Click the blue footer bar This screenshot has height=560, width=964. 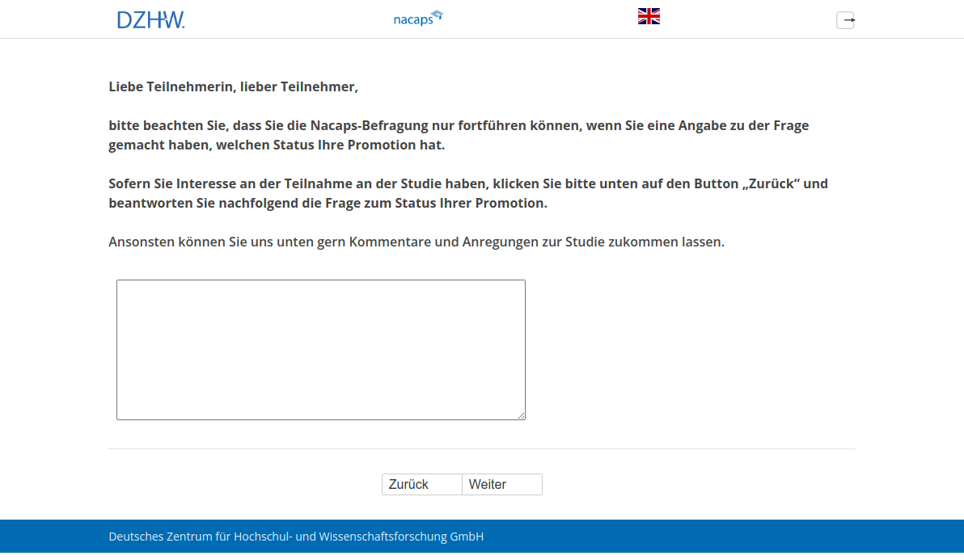[x=728, y=537]
